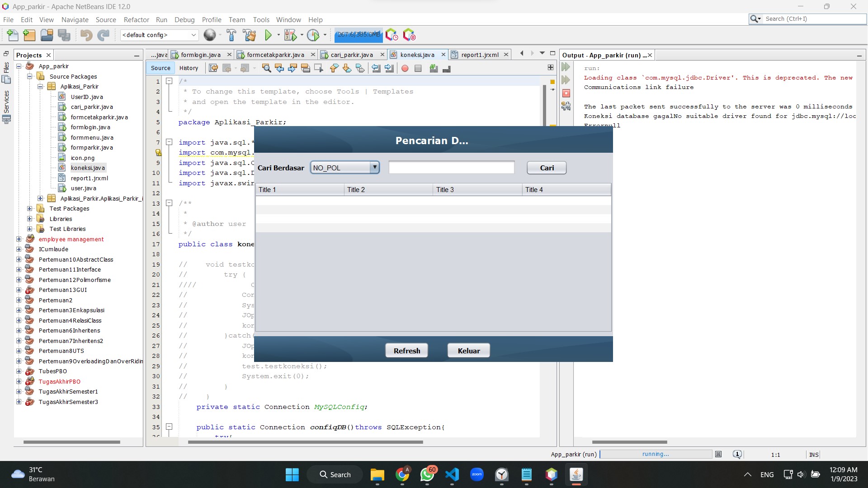Click search text field beside NO_POL combo

pos(452,168)
